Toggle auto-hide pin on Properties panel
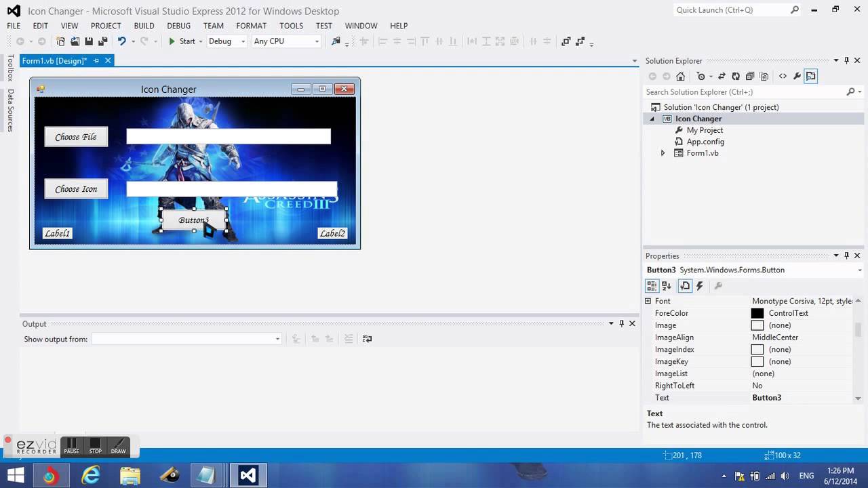 [x=846, y=256]
